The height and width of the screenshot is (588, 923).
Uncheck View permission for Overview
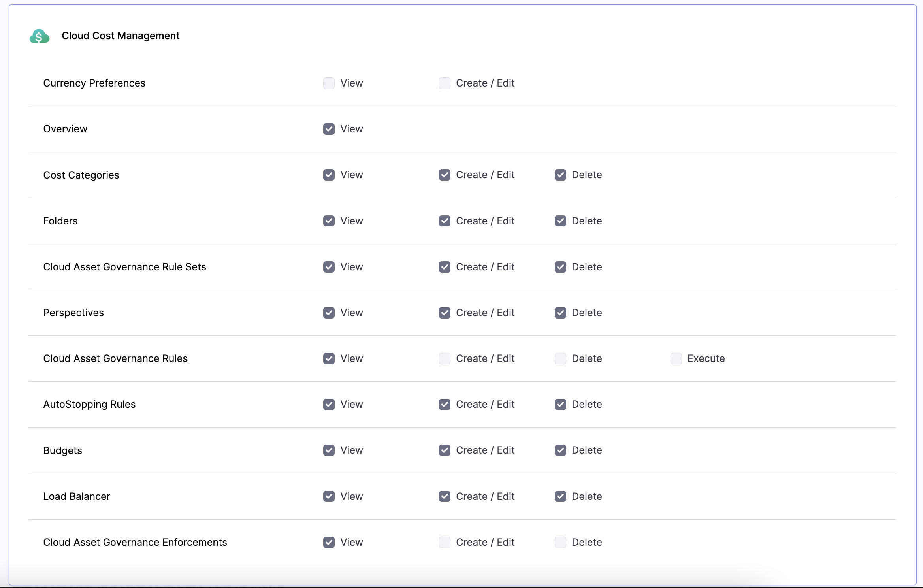[x=329, y=129]
